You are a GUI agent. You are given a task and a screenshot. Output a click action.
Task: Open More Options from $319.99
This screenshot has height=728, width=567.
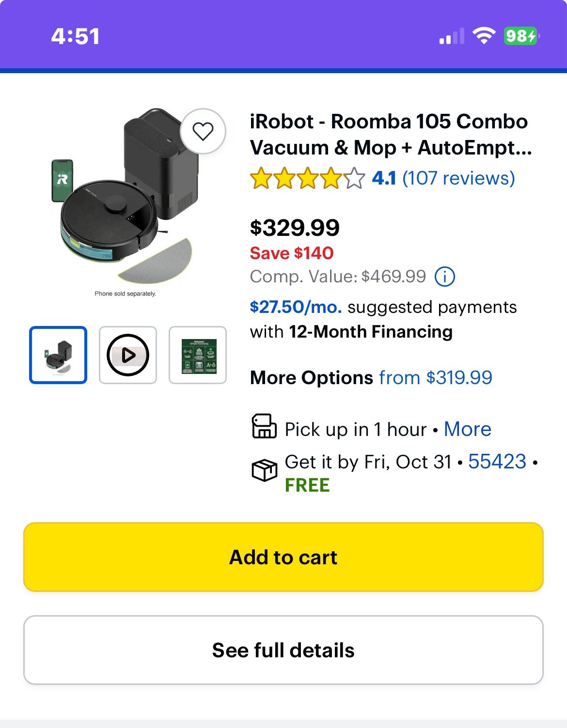tap(436, 377)
